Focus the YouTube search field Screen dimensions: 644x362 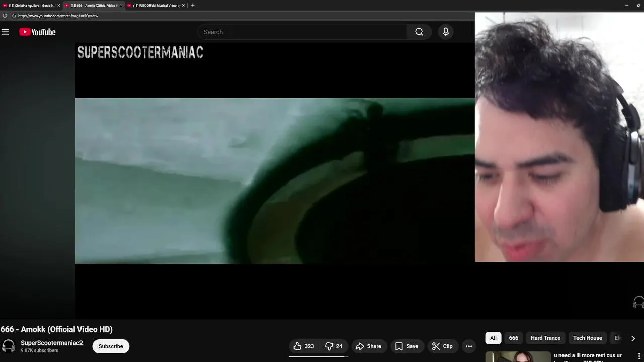pyautogui.click(x=302, y=32)
